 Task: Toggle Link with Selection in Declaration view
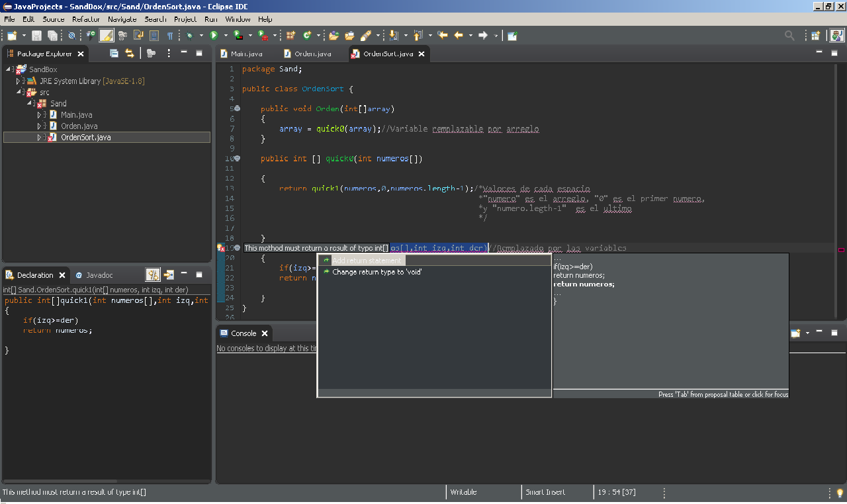153,274
